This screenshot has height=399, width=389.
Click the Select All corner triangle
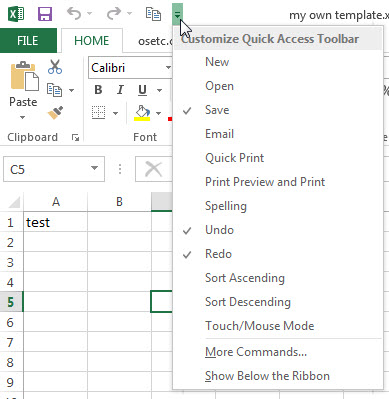pos(14,202)
